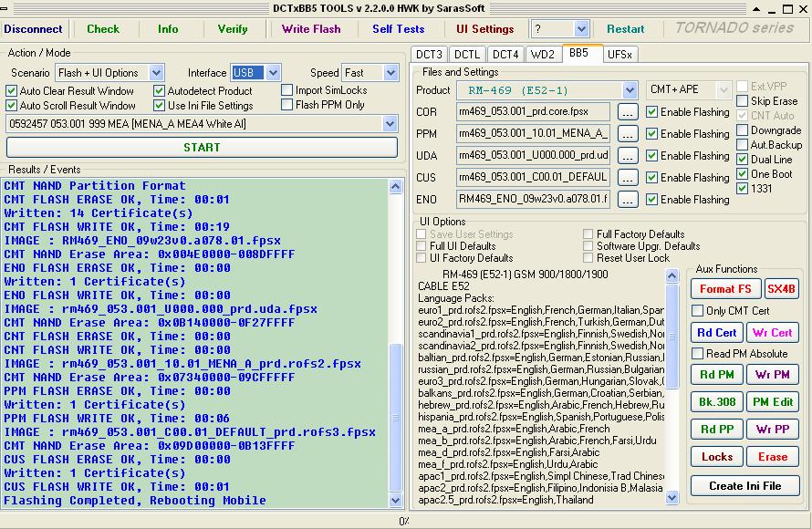This screenshot has height=529, width=812.
Task: Browse for the CUS file
Action: pos(628,178)
